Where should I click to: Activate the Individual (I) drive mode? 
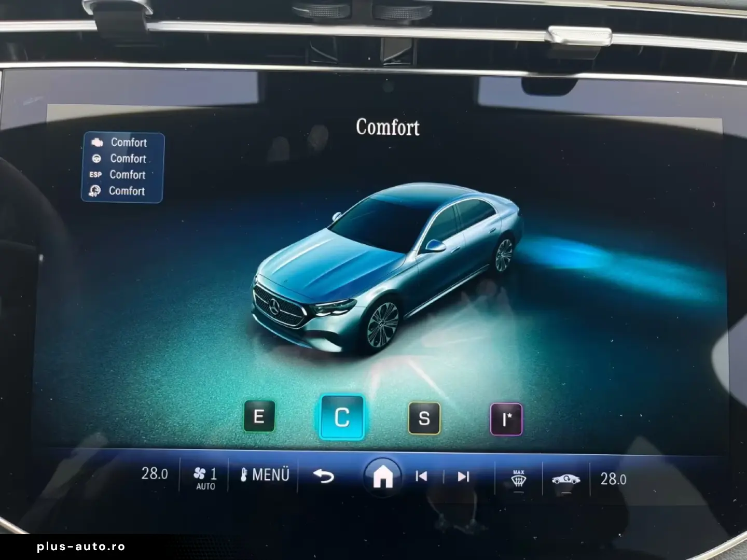[505, 416]
